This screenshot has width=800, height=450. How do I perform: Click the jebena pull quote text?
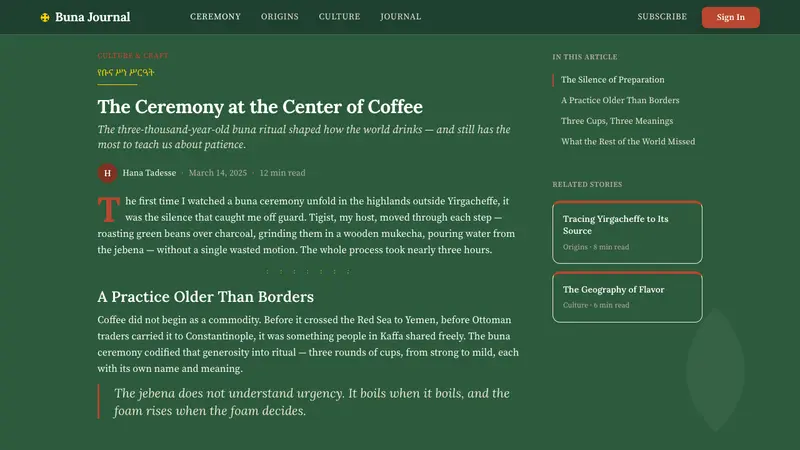pyautogui.click(x=311, y=402)
